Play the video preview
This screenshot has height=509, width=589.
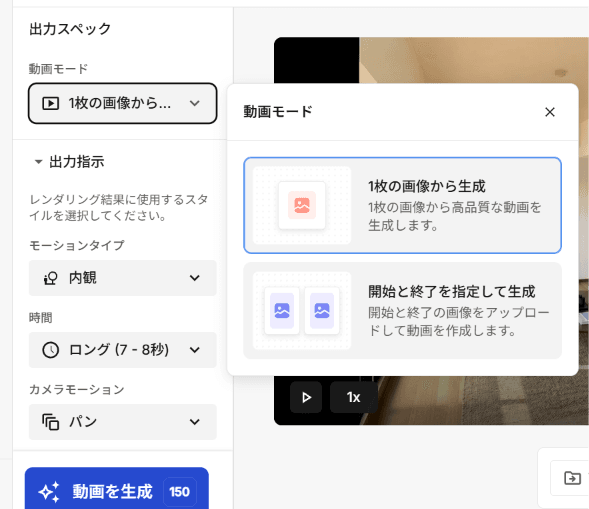click(x=306, y=397)
